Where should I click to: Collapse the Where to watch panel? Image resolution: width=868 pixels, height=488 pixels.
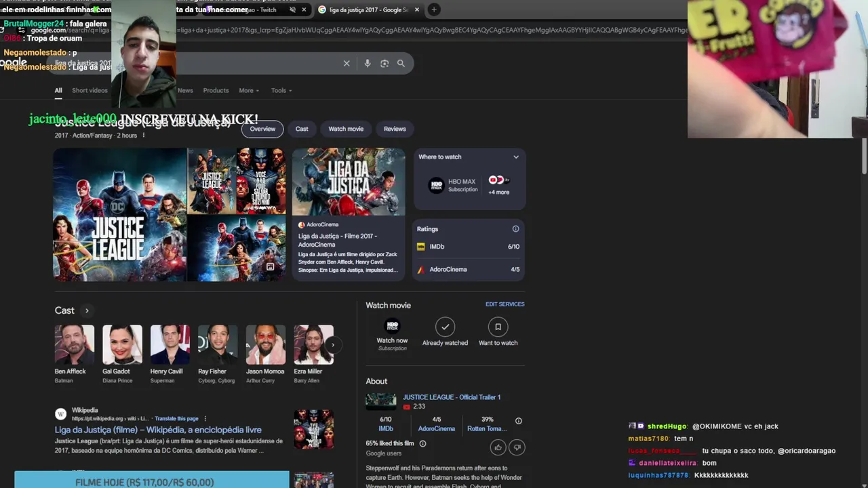515,157
